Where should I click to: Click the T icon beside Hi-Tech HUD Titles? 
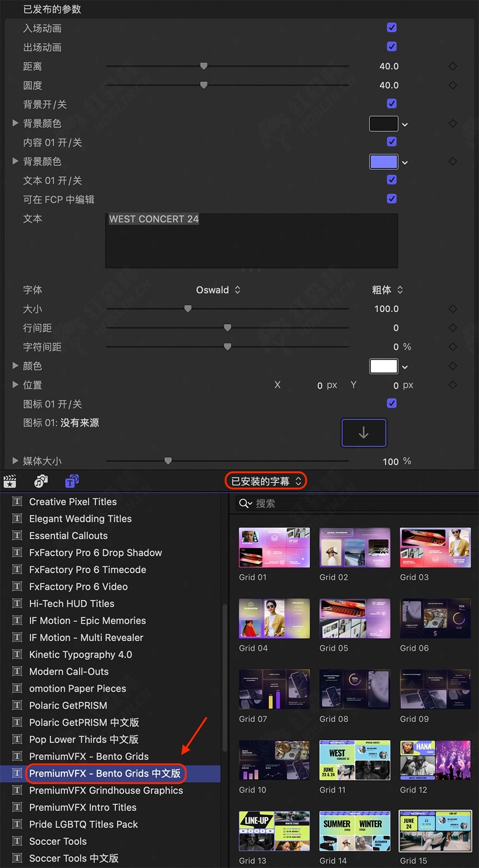point(17,603)
